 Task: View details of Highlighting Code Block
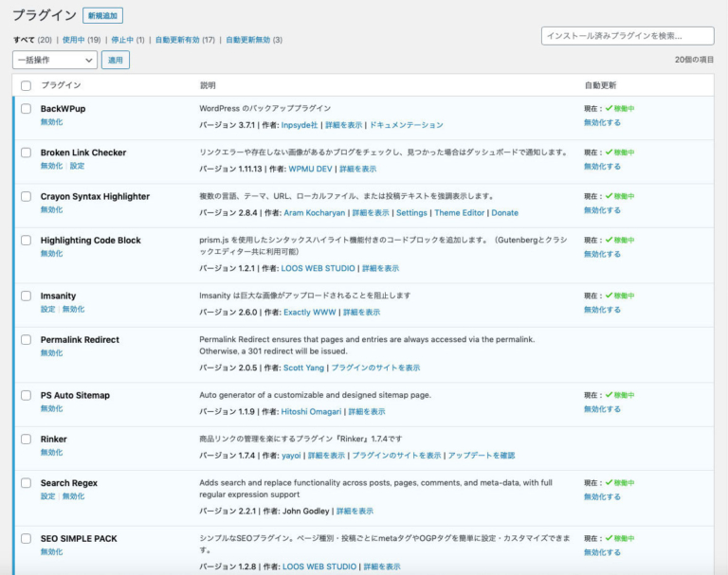[380, 269]
